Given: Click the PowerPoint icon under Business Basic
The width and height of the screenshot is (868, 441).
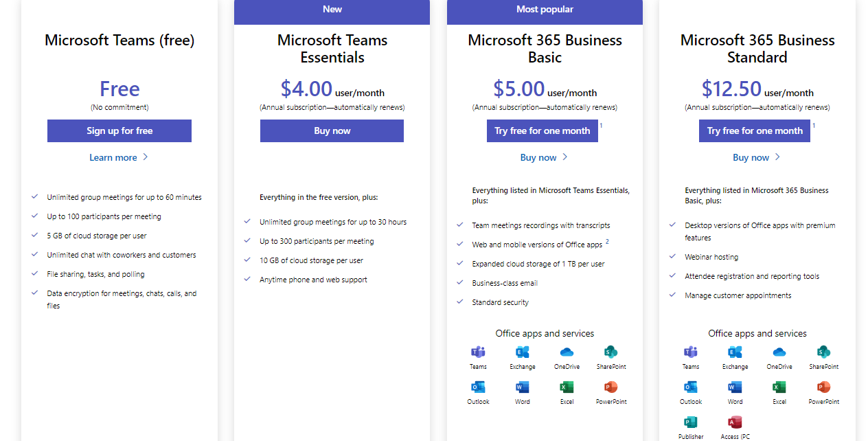Looking at the screenshot, I should coord(611,387).
